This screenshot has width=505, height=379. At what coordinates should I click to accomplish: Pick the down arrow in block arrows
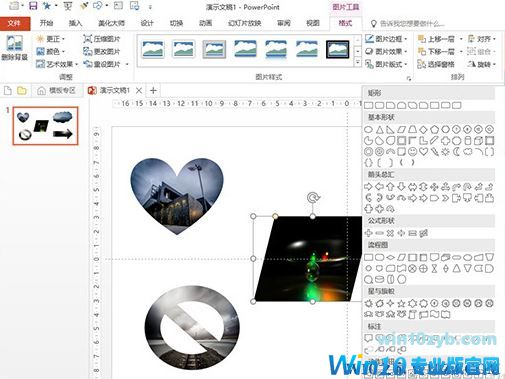pyautogui.click(x=401, y=187)
